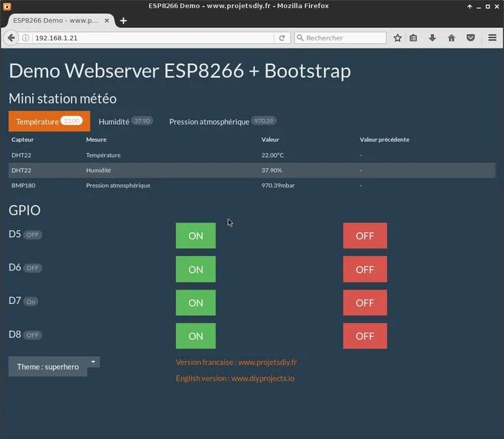Image resolution: width=504 pixels, height=439 pixels.
Task: Turn D7 ON
Action: [x=196, y=303]
